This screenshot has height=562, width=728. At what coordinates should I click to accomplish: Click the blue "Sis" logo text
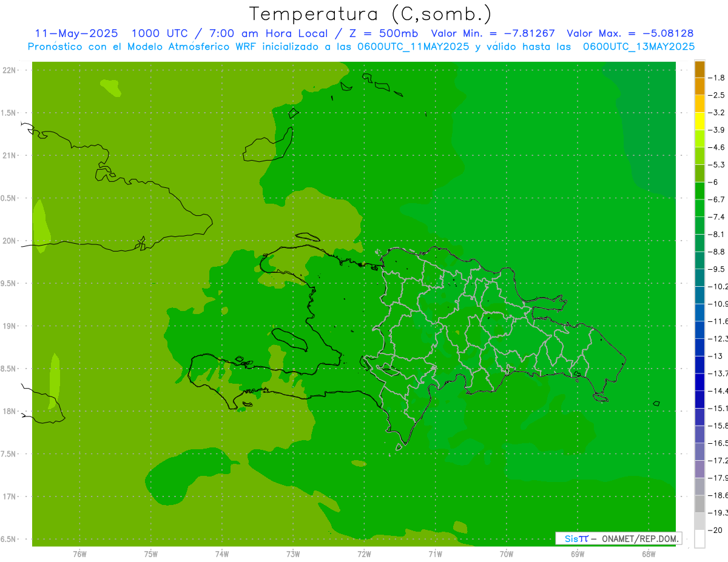pos(571,538)
